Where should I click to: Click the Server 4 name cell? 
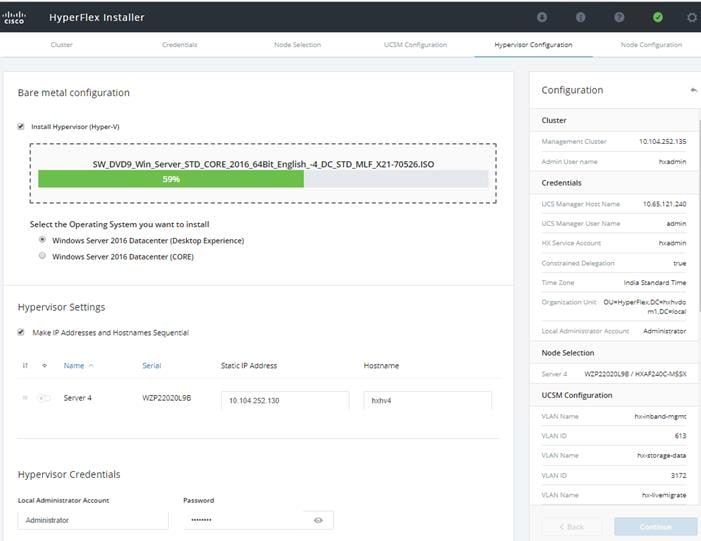(x=77, y=398)
